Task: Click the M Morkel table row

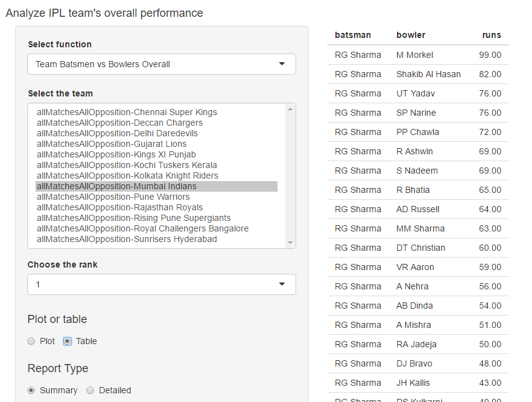Action: (x=418, y=55)
